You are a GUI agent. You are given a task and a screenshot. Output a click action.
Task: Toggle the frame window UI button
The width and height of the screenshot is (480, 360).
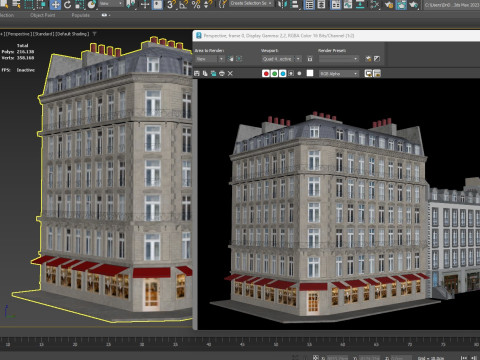(x=377, y=73)
